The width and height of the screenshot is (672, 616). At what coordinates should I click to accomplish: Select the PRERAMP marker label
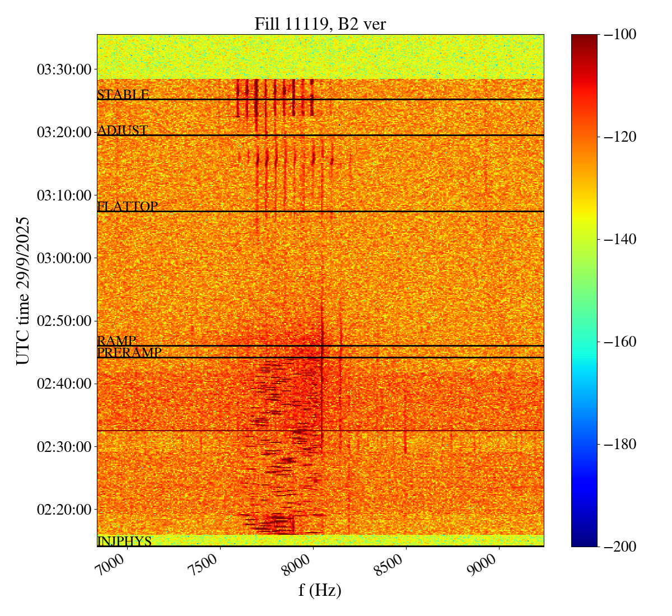tap(129, 353)
